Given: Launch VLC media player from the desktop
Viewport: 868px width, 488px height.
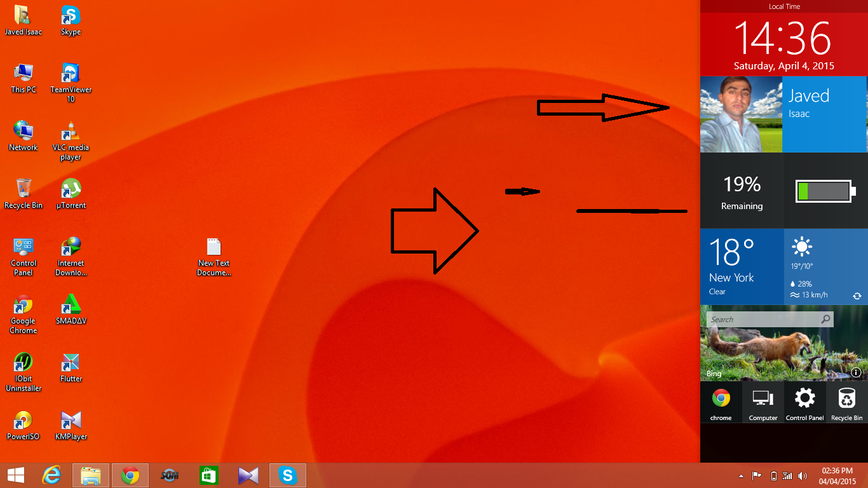Looking at the screenshot, I should tap(70, 130).
